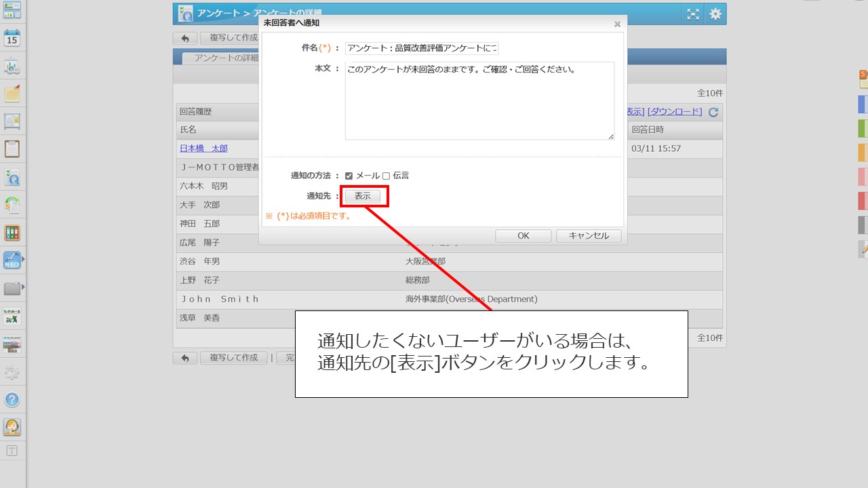
Task: Open the bookshelf binders icon in sidebar
Action: pos(12,233)
